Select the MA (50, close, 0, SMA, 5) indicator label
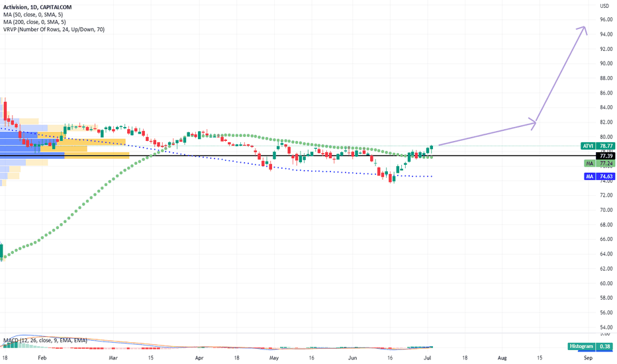Screen dimensions: 617x364 33,15
